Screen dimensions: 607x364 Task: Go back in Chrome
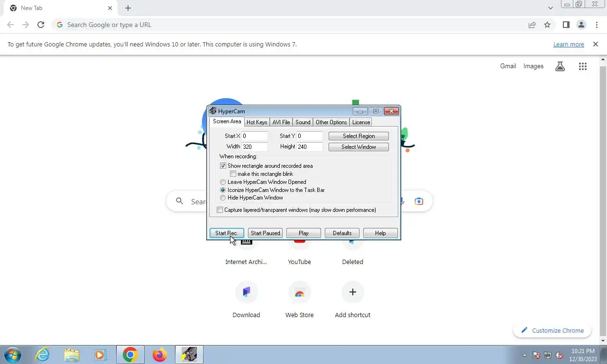click(10, 25)
